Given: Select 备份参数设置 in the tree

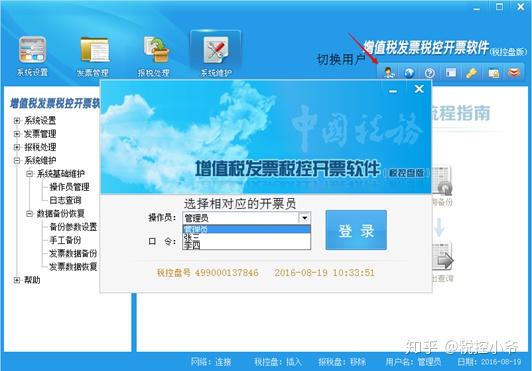Looking at the screenshot, I should pos(73,227).
